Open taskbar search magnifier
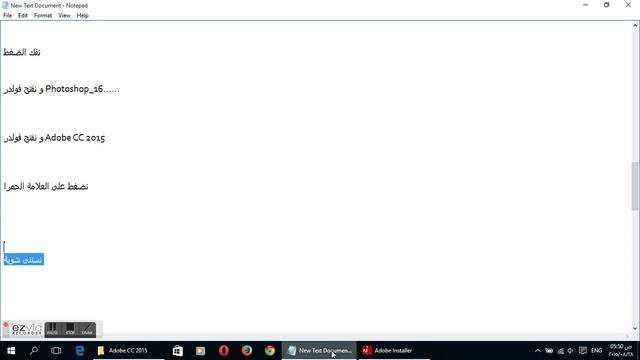Image resolution: width=640 pixels, height=360 pixels. point(34,351)
